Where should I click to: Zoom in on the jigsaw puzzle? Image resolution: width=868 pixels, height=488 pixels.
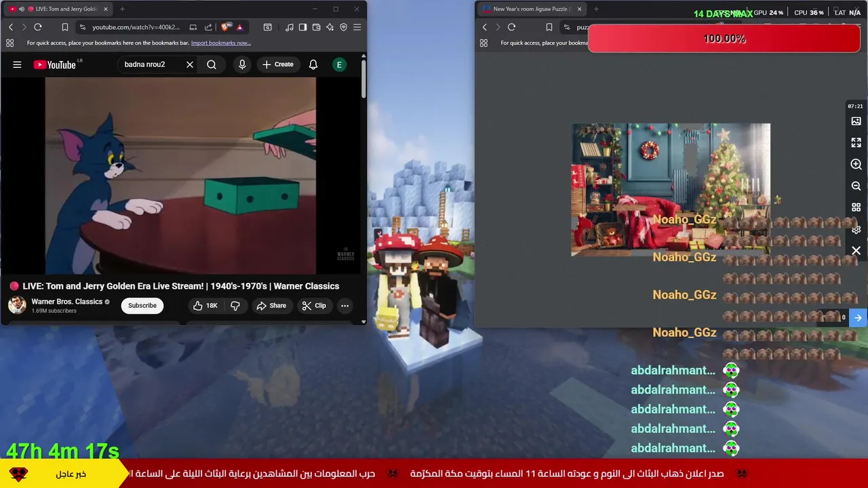point(856,165)
